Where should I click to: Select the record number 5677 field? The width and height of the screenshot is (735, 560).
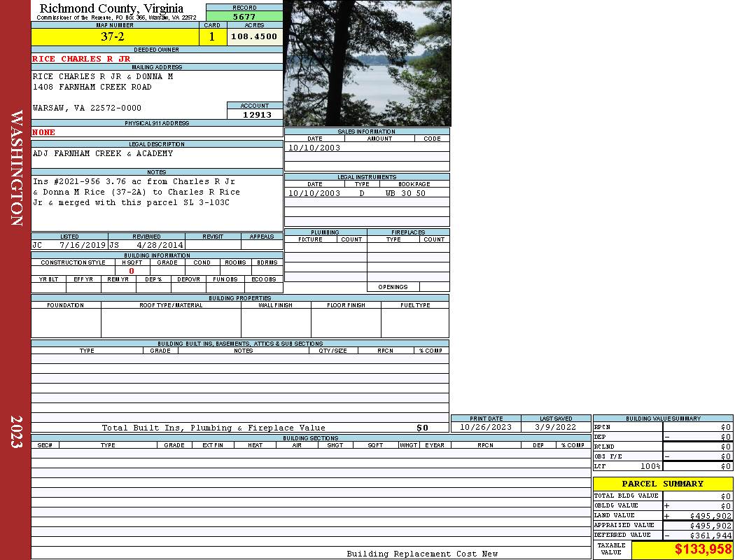coord(244,16)
